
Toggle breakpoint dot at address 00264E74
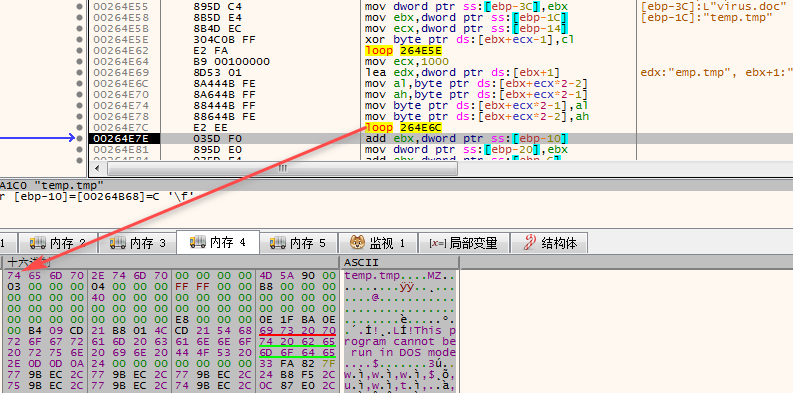[x=79, y=106]
